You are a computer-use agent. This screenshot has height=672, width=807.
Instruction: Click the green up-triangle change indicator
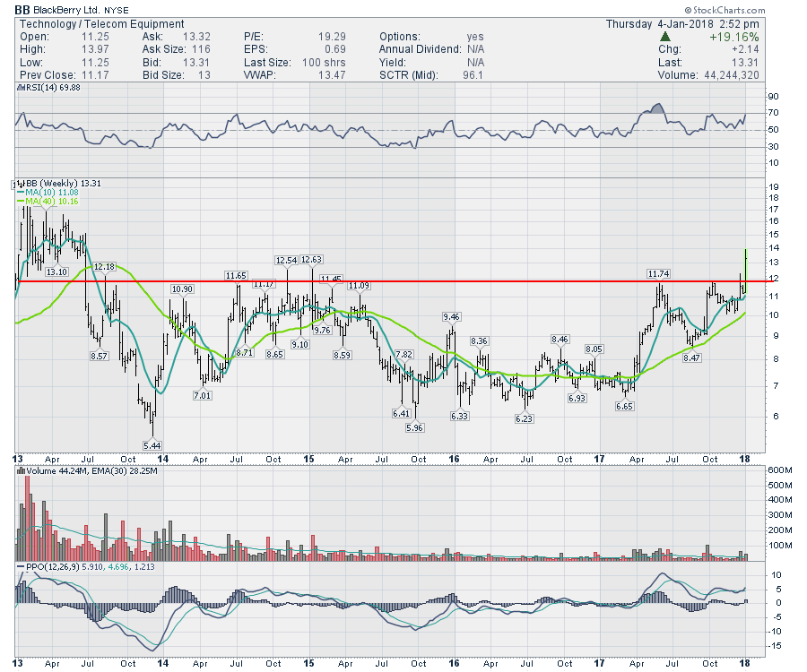(664, 38)
